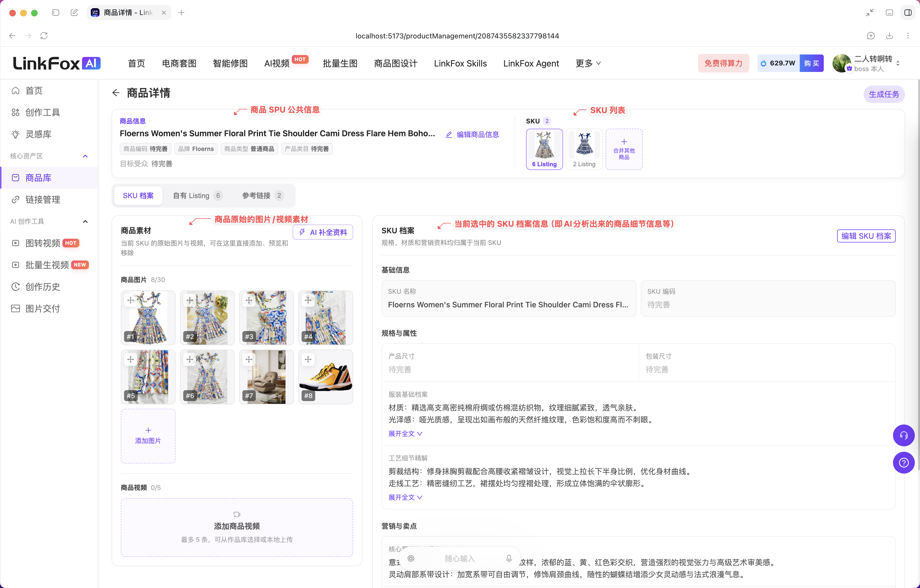Click the 免费得算力 button

click(x=723, y=63)
